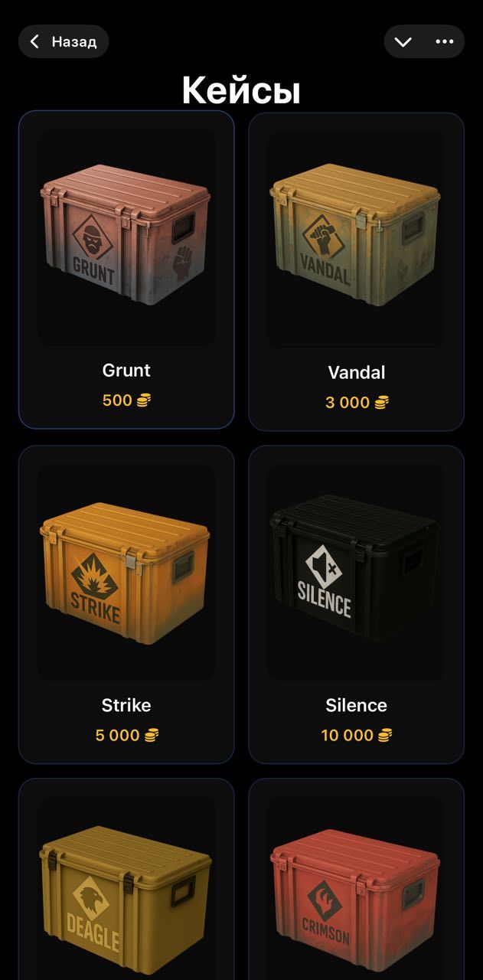
Task: Click the 10 000 price on Silence
Action: click(348, 735)
